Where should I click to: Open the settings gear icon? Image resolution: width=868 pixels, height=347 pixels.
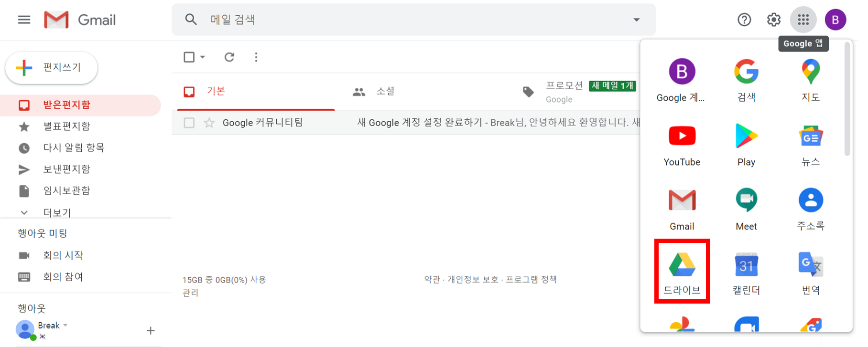click(774, 20)
